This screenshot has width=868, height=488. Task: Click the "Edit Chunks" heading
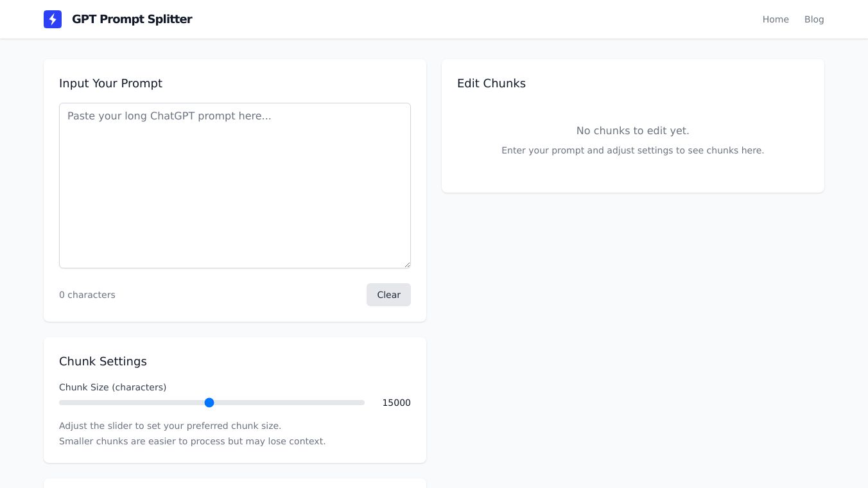tap(491, 83)
